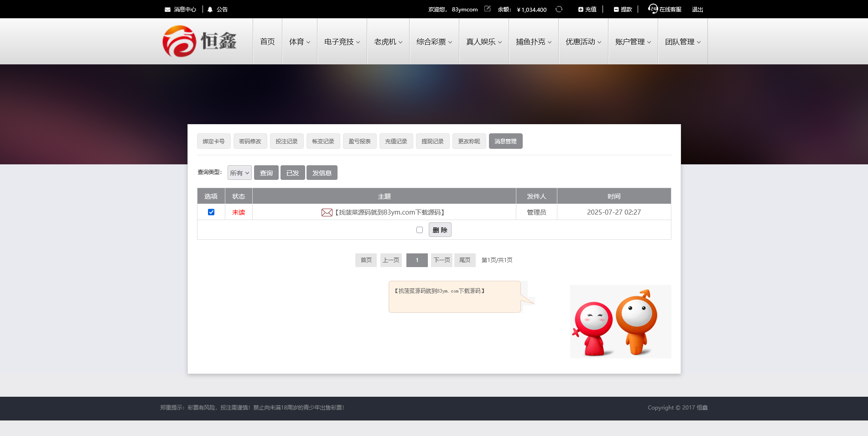Click the 退出 logout link

[x=697, y=10]
